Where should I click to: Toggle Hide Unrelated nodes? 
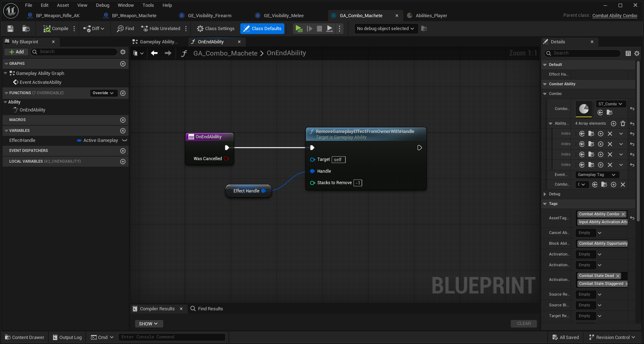161,29
